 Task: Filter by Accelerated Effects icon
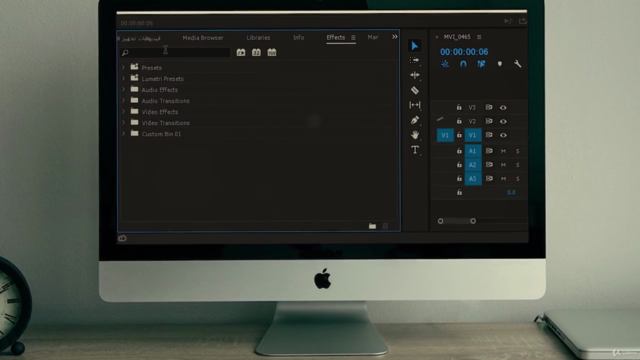(241, 52)
